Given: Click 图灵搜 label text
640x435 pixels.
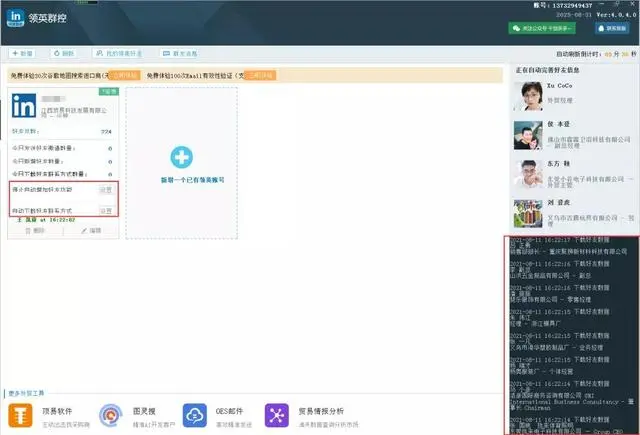Looking at the screenshot, I should click(144, 411).
